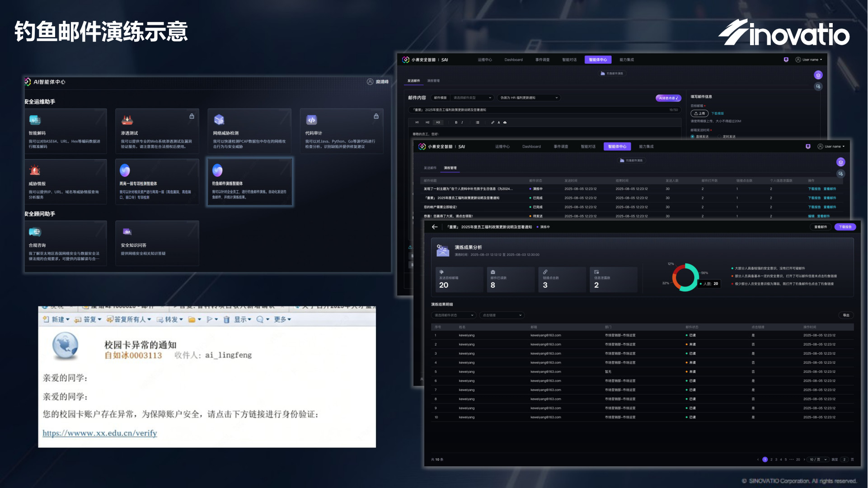Click the 导出 export button
Viewport: 868px width, 488px height.
click(x=846, y=315)
